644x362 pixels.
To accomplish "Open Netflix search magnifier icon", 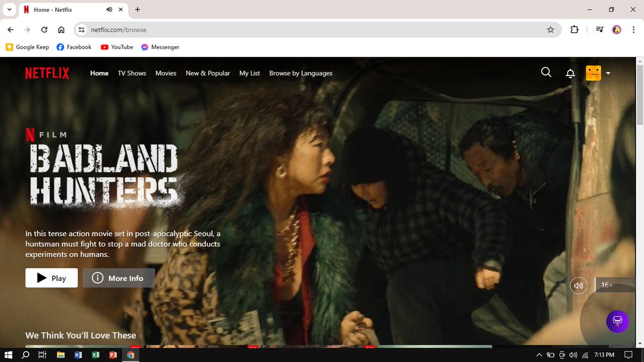I will (546, 72).
